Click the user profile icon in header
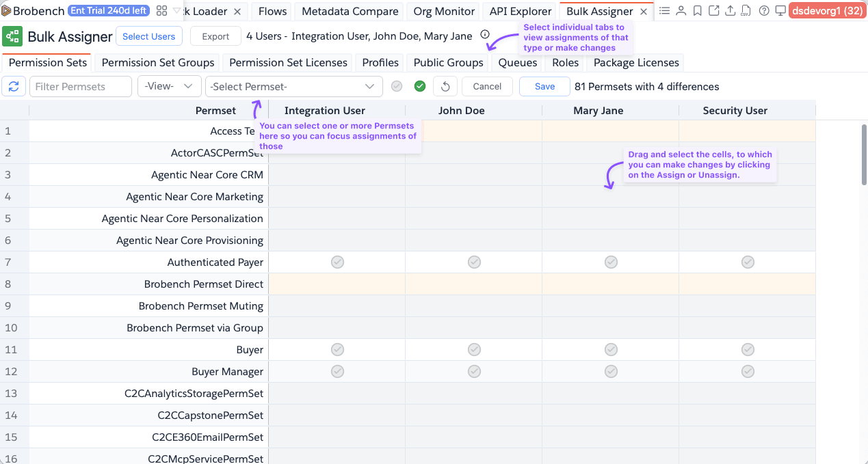The width and height of the screenshot is (868, 464). point(681,11)
